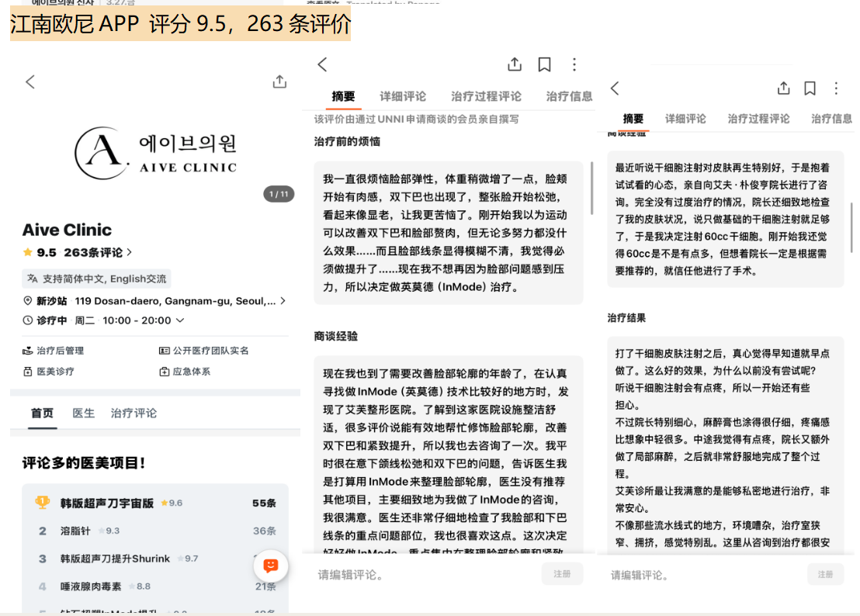Bookmark the middle InMode review

pos(545,64)
